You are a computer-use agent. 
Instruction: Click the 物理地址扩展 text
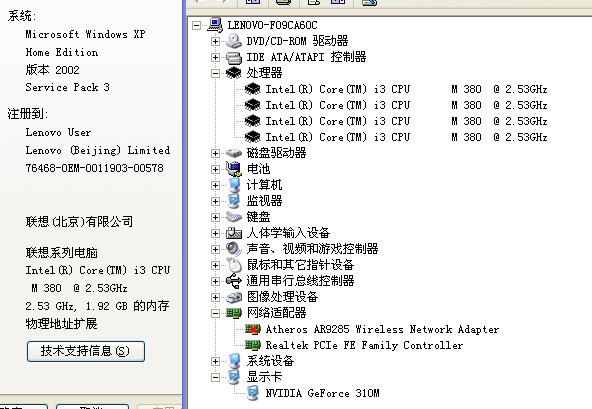[x=61, y=324]
